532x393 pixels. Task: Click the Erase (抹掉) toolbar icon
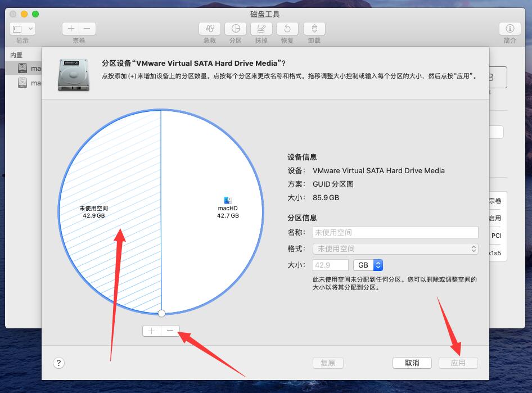coord(262,29)
